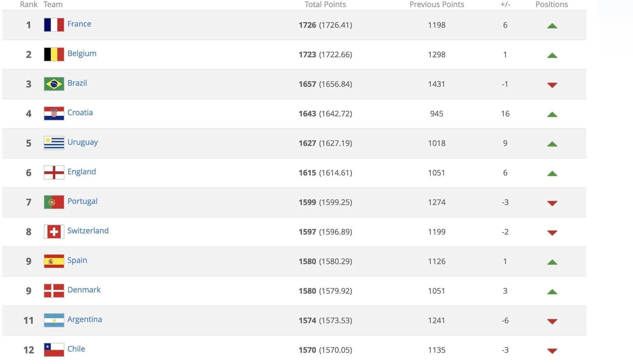Screen dimensions: 633x364
Task: Open the Argentina team link
Action: pyautogui.click(x=85, y=319)
